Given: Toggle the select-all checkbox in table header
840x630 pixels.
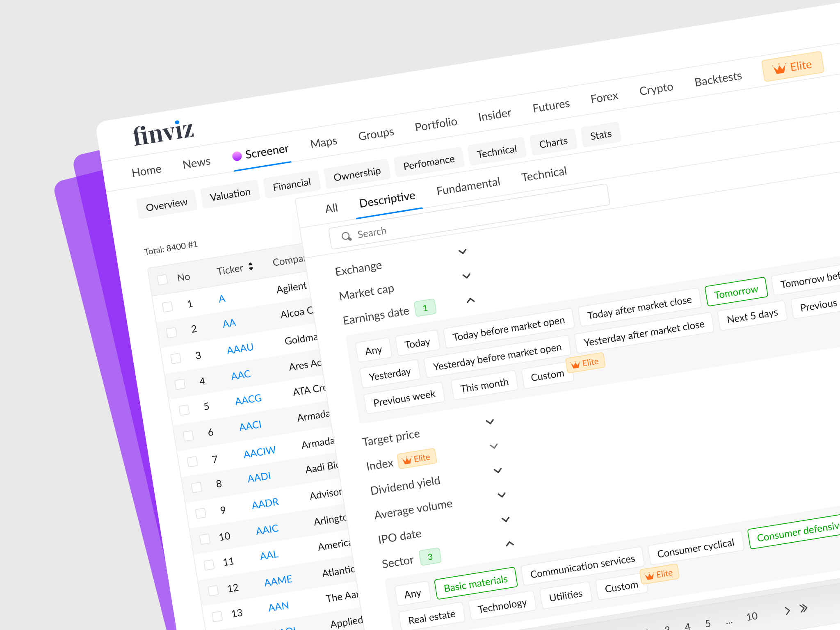Looking at the screenshot, I should pos(162,279).
